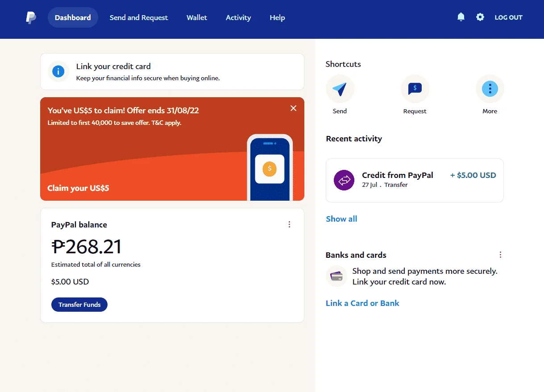The width and height of the screenshot is (544, 392).
Task: Click the 'Estimated total of all currencies' text
Action: 96,264
